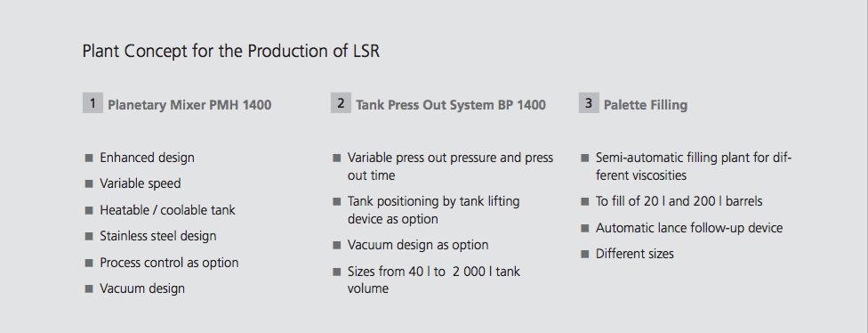
Task: Click the number 3 badge icon
Action: [589, 103]
